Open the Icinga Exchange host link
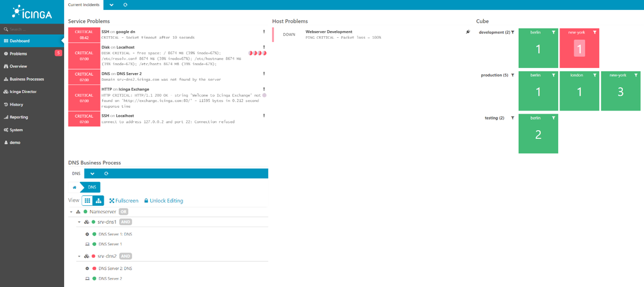This screenshot has width=644, height=287. [133, 89]
